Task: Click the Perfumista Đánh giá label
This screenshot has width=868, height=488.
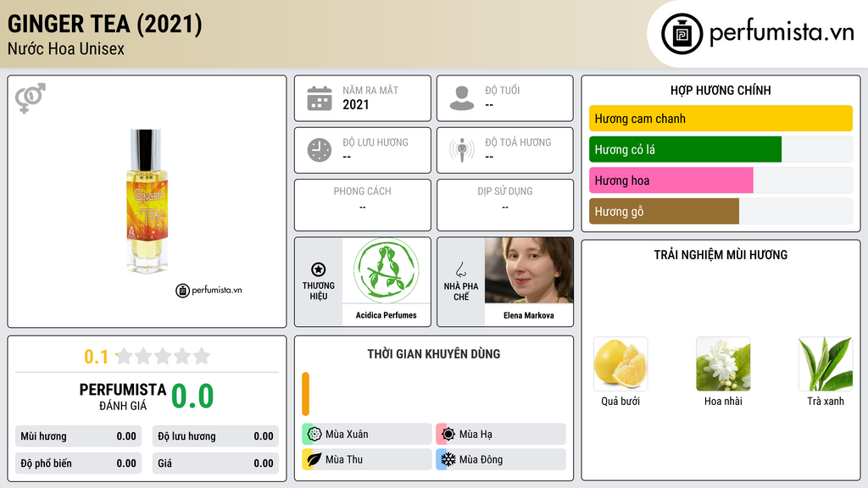Action: (122, 396)
